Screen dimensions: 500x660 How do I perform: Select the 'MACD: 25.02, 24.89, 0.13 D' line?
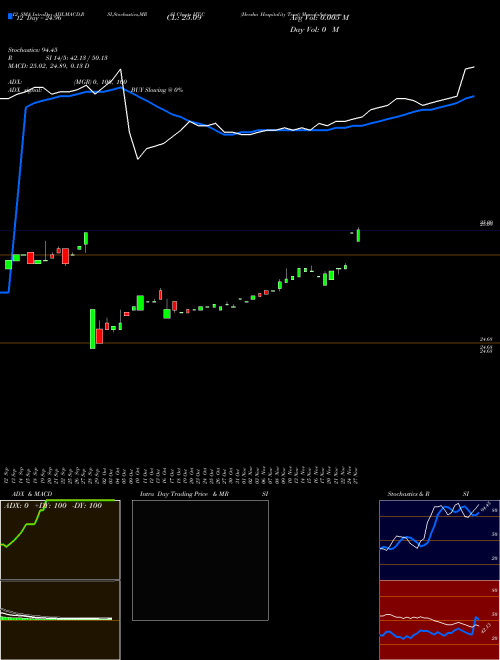pyautogui.click(x=49, y=66)
